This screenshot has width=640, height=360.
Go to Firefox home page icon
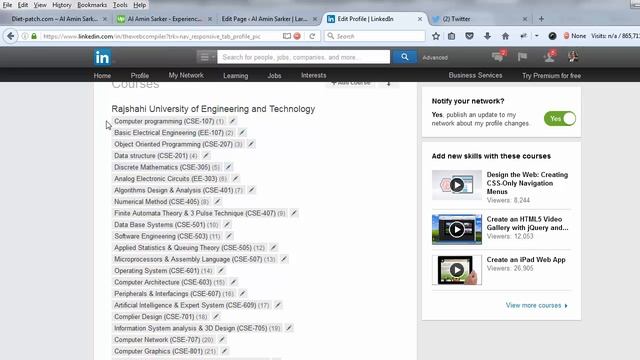pyautogui.click(x=505, y=36)
